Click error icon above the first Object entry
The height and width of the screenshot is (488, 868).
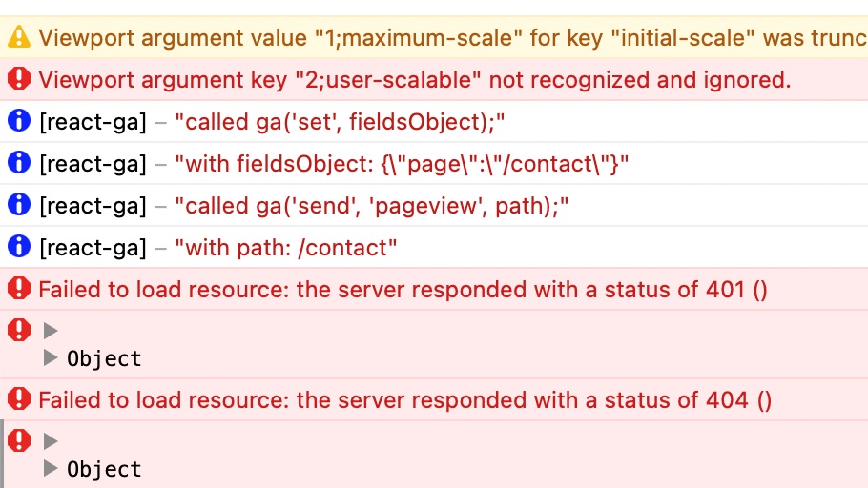click(19, 330)
